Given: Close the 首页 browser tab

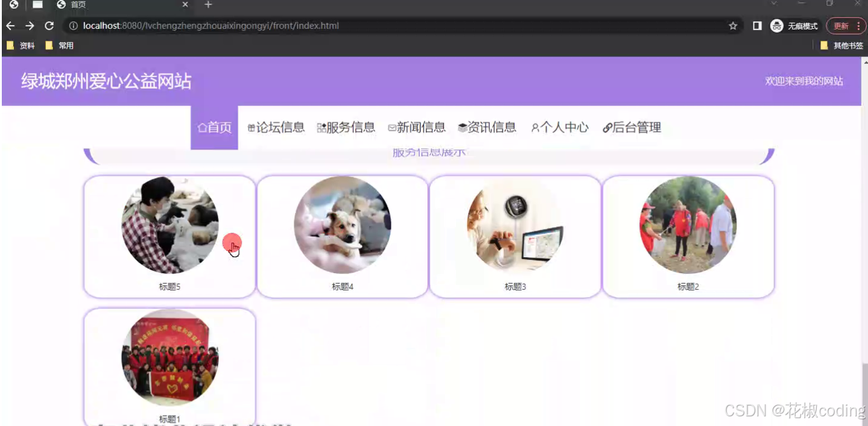Looking at the screenshot, I should click(x=185, y=5).
